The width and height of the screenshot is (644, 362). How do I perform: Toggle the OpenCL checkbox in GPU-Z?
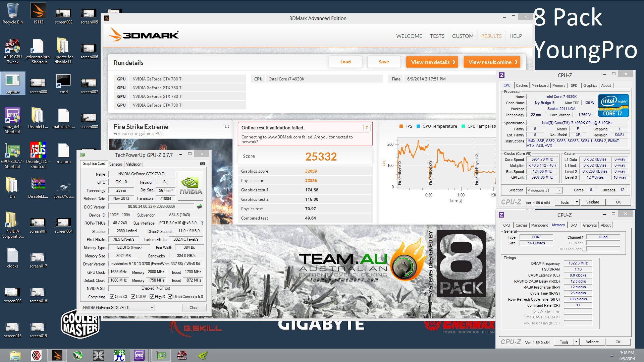(112, 297)
